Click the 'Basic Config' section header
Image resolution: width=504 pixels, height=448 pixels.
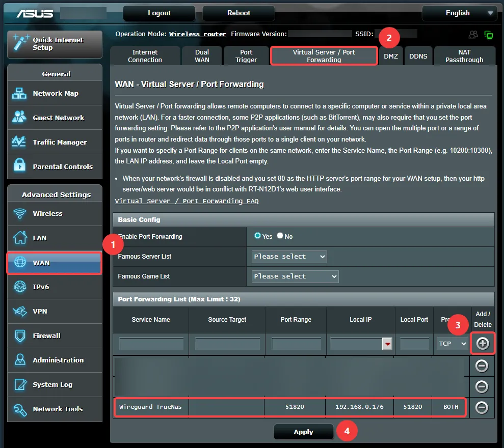click(303, 219)
